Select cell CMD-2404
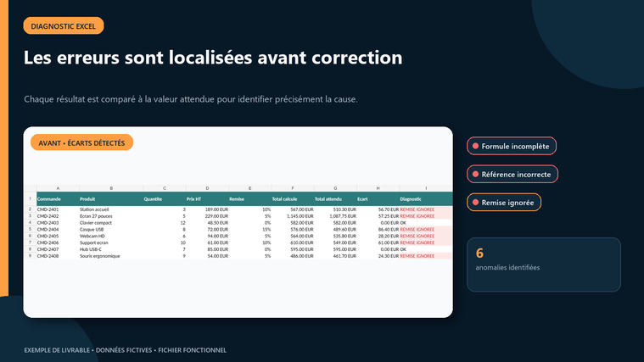The width and height of the screenshot is (644, 362). coord(58,230)
